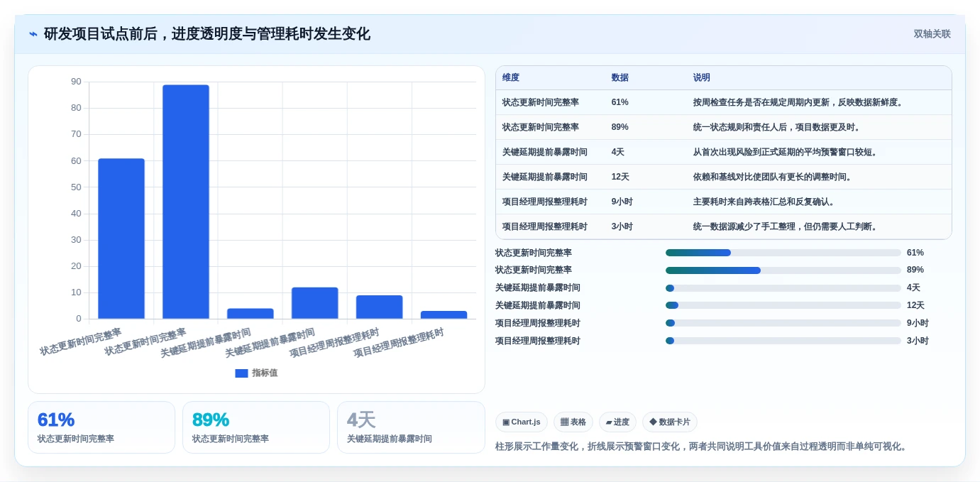Click the progress bar marked 4天

coord(783,288)
